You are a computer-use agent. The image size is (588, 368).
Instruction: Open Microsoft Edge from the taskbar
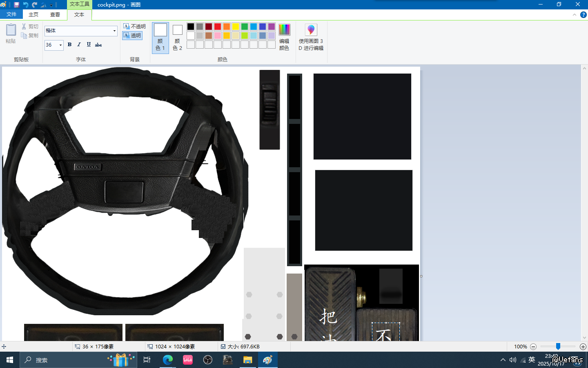click(x=168, y=360)
